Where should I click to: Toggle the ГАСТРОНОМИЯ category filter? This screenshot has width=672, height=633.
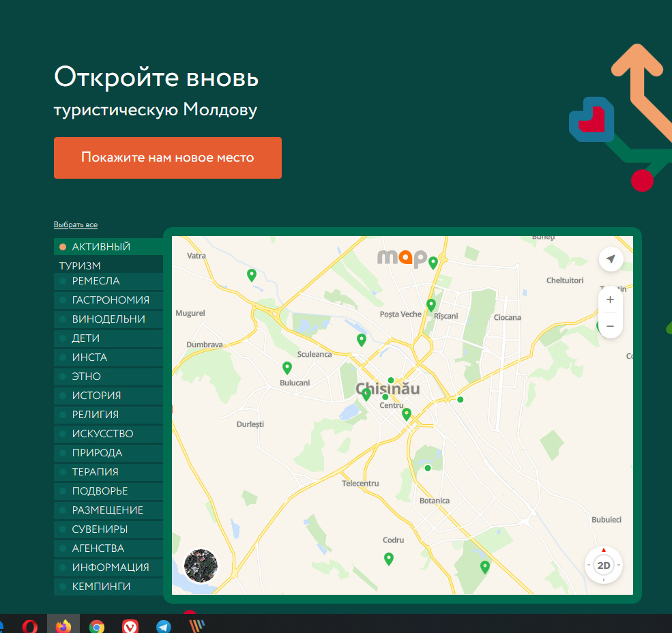[108, 300]
